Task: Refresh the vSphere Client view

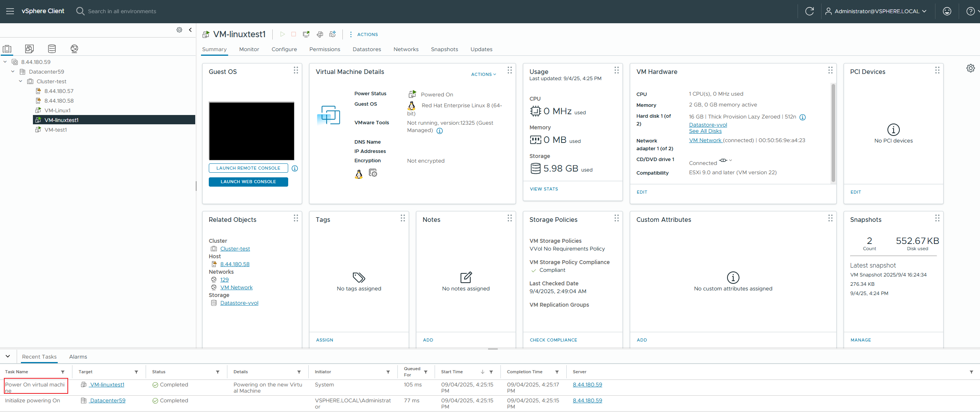Action: [x=809, y=11]
